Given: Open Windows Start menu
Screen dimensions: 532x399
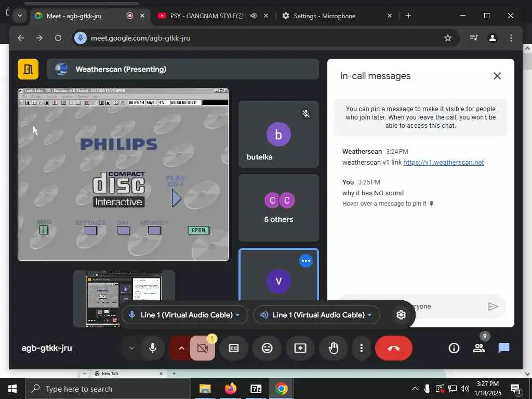Looking at the screenshot, I should pos(12,389).
